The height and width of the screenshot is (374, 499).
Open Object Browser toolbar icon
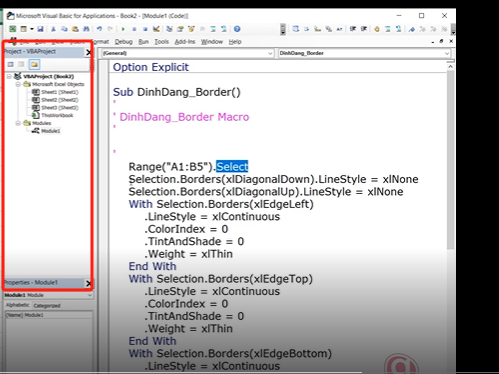(x=191, y=29)
